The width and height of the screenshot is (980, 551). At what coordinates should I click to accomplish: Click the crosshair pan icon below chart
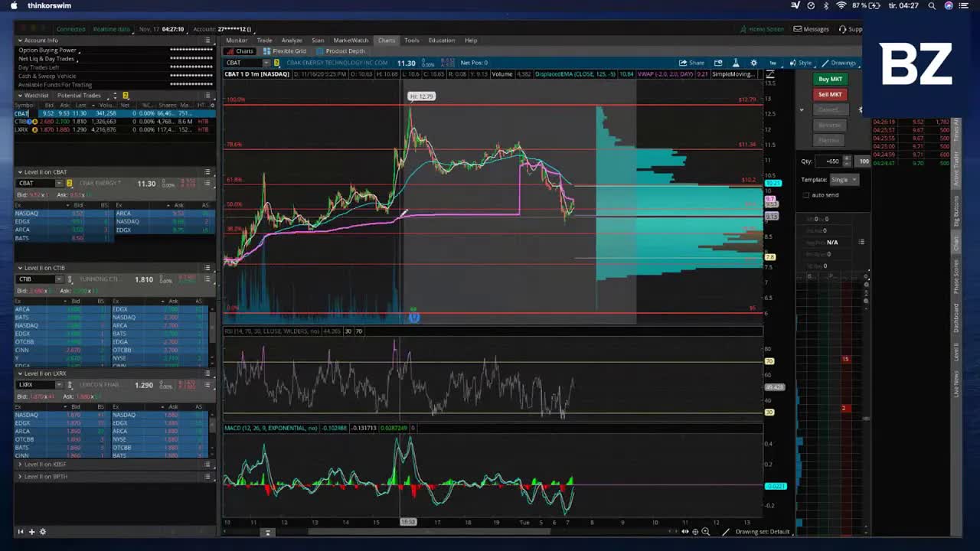(x=695, y=531)
